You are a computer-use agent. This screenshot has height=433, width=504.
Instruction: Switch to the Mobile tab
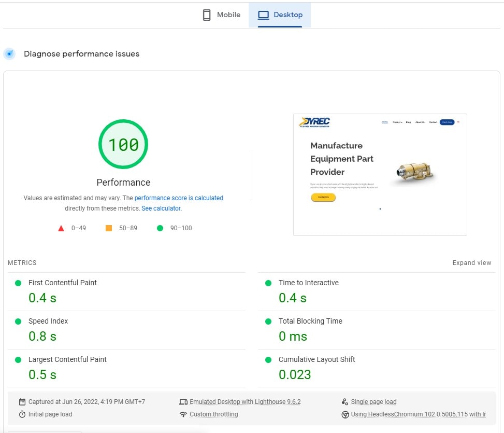221,15
